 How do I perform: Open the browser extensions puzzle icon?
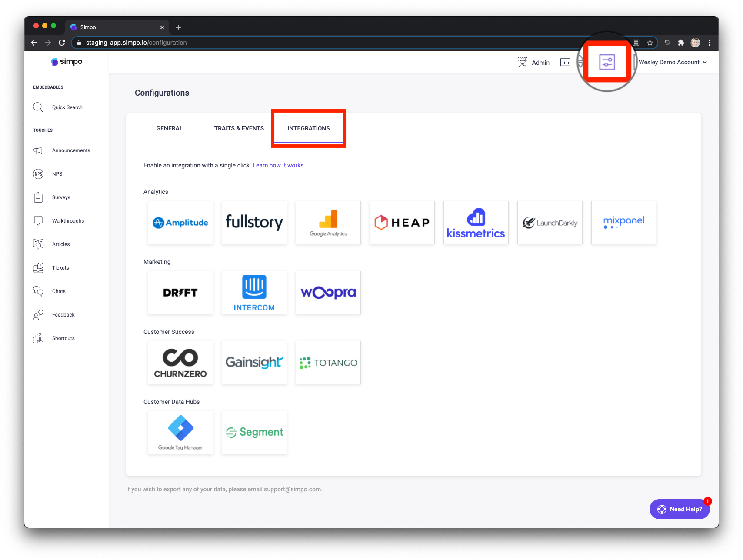pos(681,43)
